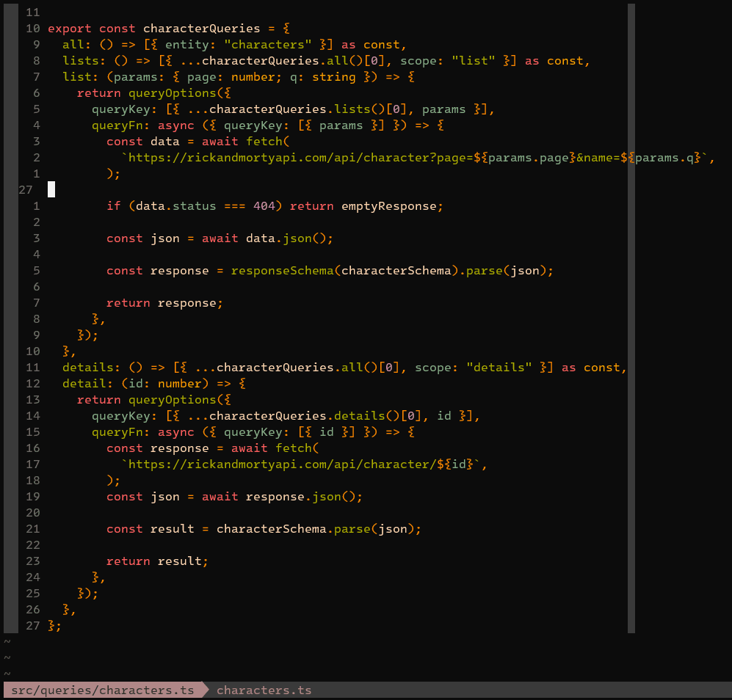The image size is (732, 700).
Task: Select the characters.ts breadcrumb in the statusline
Action: [x=264, y=690]
